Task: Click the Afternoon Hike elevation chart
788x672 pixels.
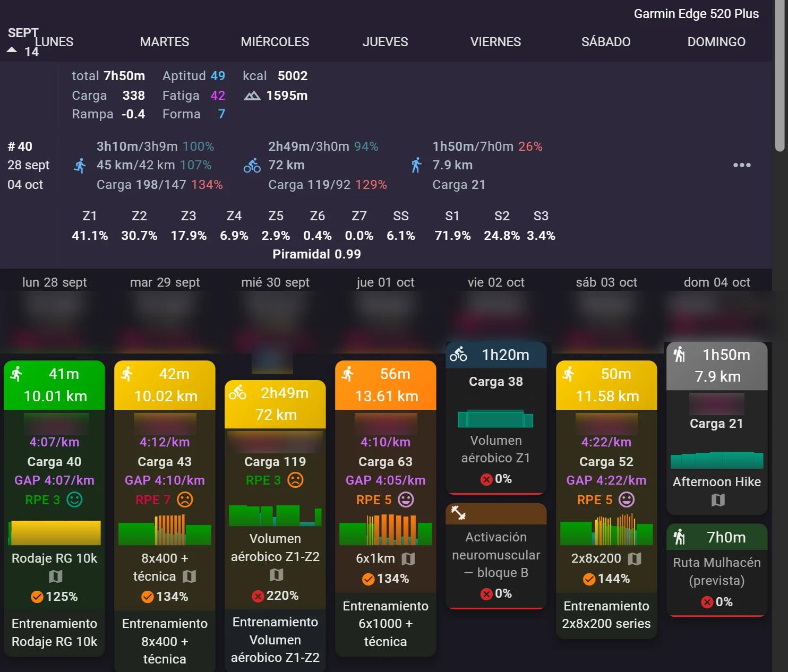Action: pyautogui.click(x=717, y=460)
